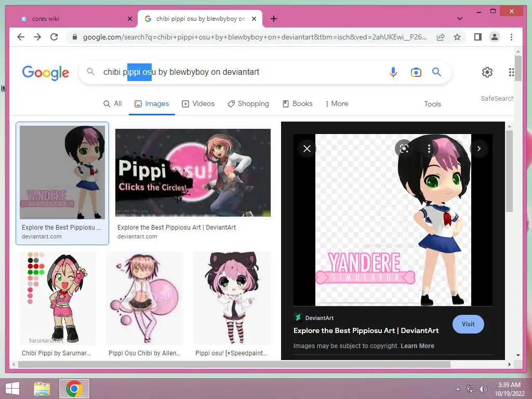Click the page vertical scrollbar

pos(518,68)
